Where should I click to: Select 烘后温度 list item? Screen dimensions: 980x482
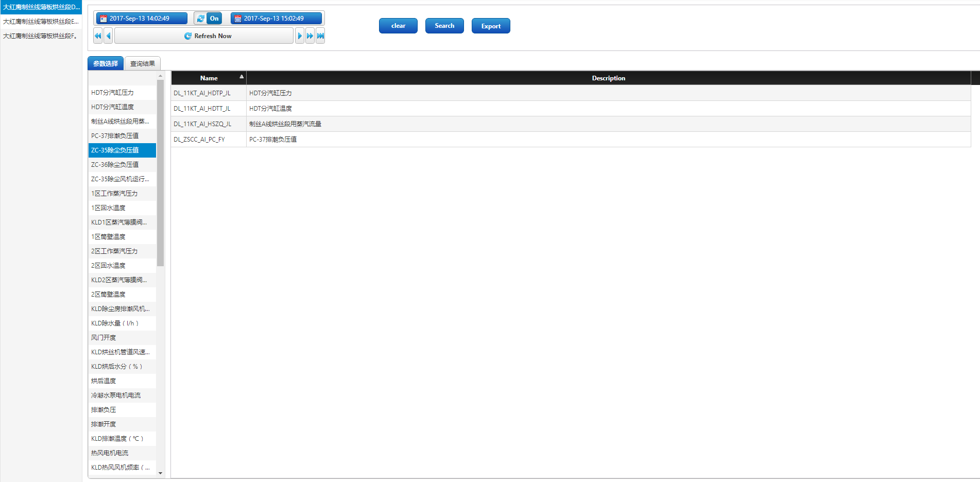[x=122, y=381]
